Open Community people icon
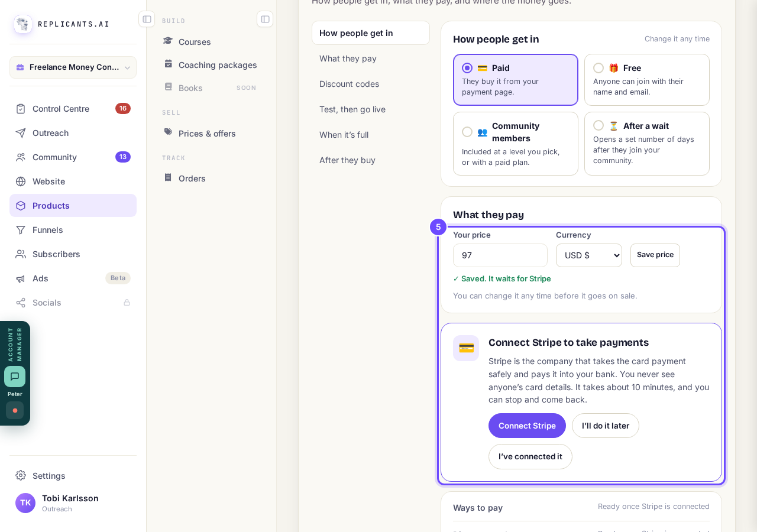Image resolution: width=757 pixels, height=532 pixels. 21,157
